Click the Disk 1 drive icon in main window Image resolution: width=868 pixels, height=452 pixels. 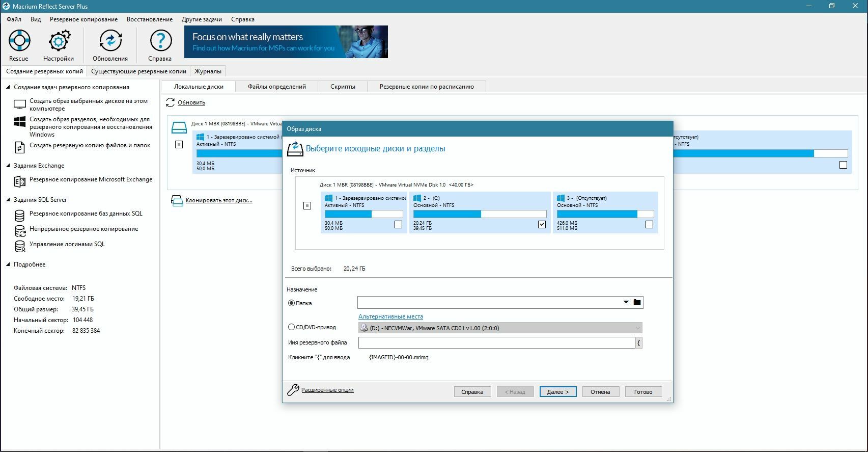(x=179, y=127)
